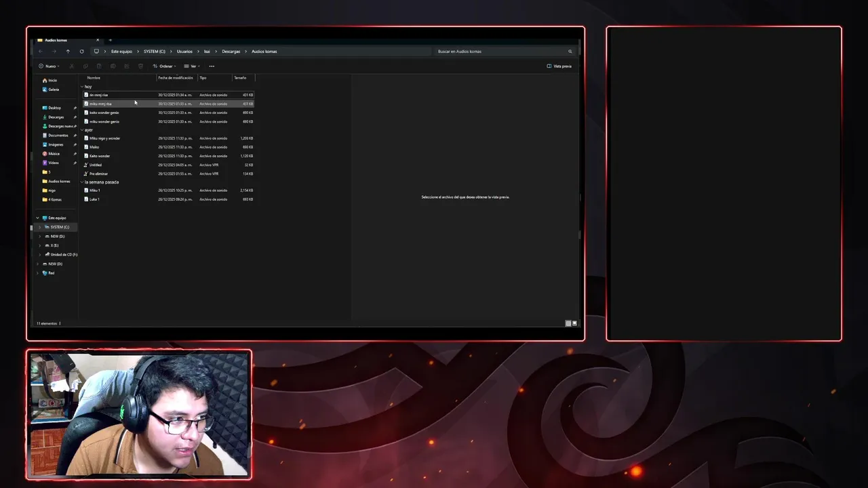Open the 4 Komas folder in sidebar
Screen dimensions: 868x488
coord(52,199)
